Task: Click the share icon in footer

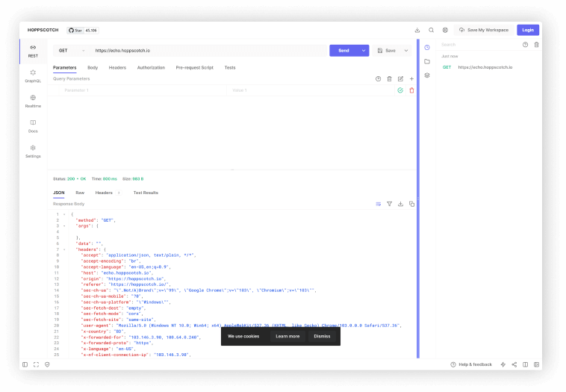Action: pos(514,364)
